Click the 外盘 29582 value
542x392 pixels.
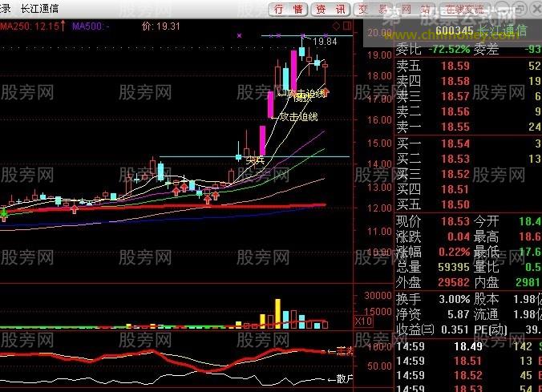[x=454, y=282]
